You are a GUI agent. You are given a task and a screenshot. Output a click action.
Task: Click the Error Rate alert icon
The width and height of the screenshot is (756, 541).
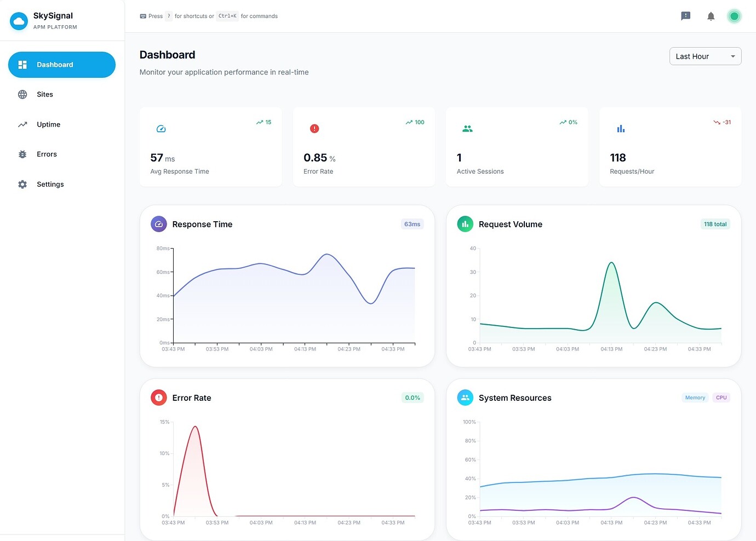pyautogui.click(x=158, y=398)
